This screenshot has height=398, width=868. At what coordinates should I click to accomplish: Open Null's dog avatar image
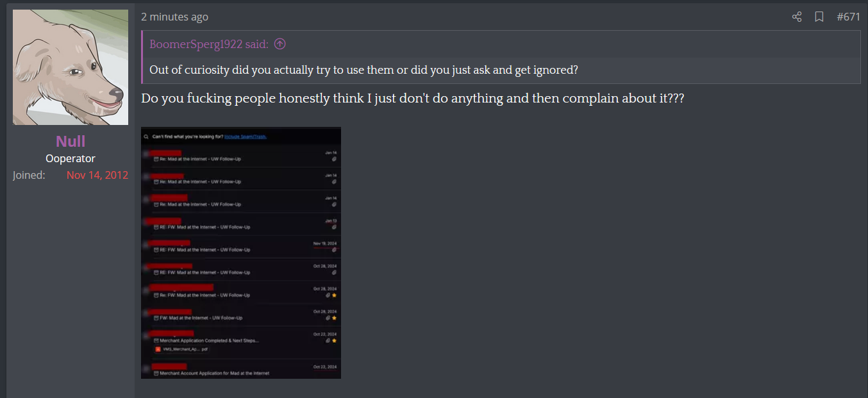pyautogui.click(x=71, y=67)
